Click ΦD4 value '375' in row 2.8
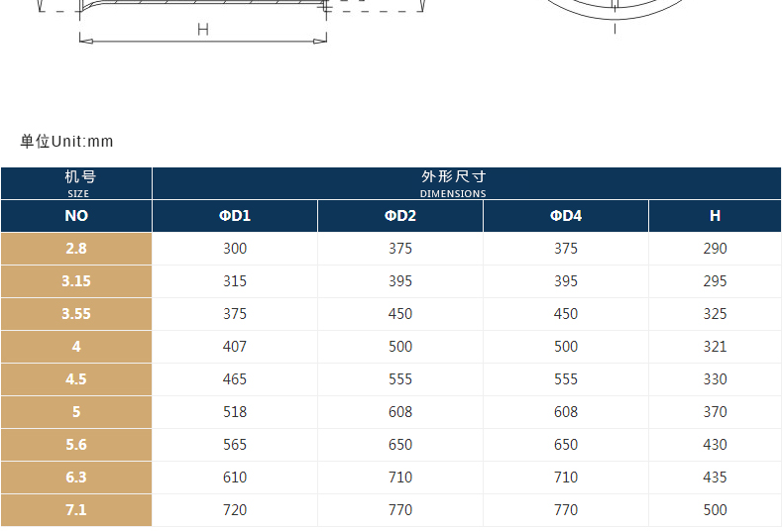The image size is (783, 532). coord(566,249)
